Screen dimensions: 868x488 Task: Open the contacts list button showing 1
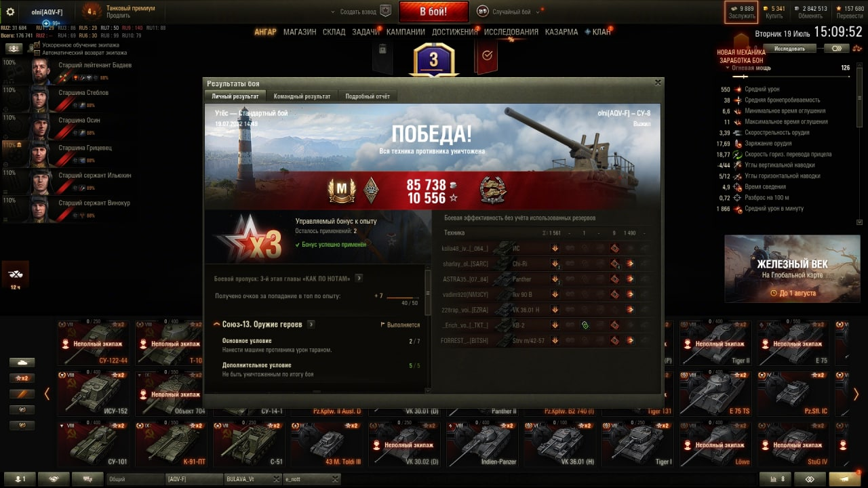20,479
